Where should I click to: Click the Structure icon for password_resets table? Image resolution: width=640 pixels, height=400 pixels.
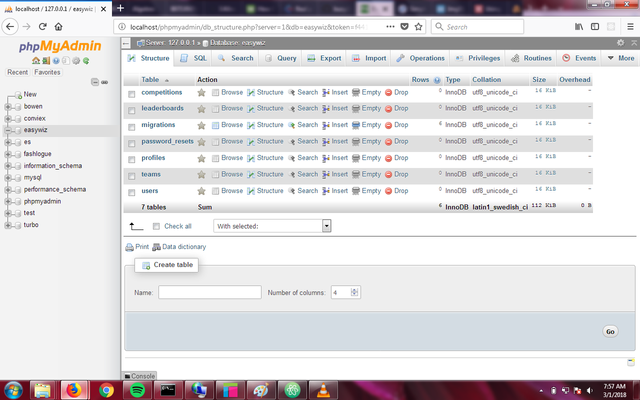[251, 142]
